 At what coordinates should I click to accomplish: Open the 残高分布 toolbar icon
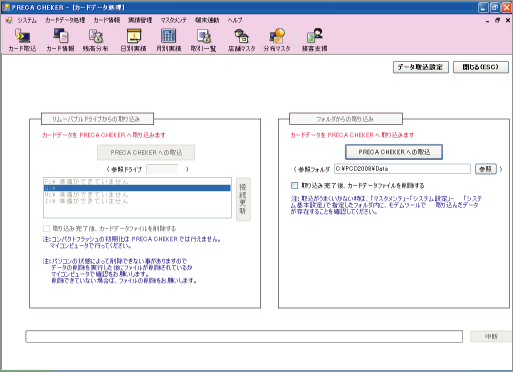point(96,40)
